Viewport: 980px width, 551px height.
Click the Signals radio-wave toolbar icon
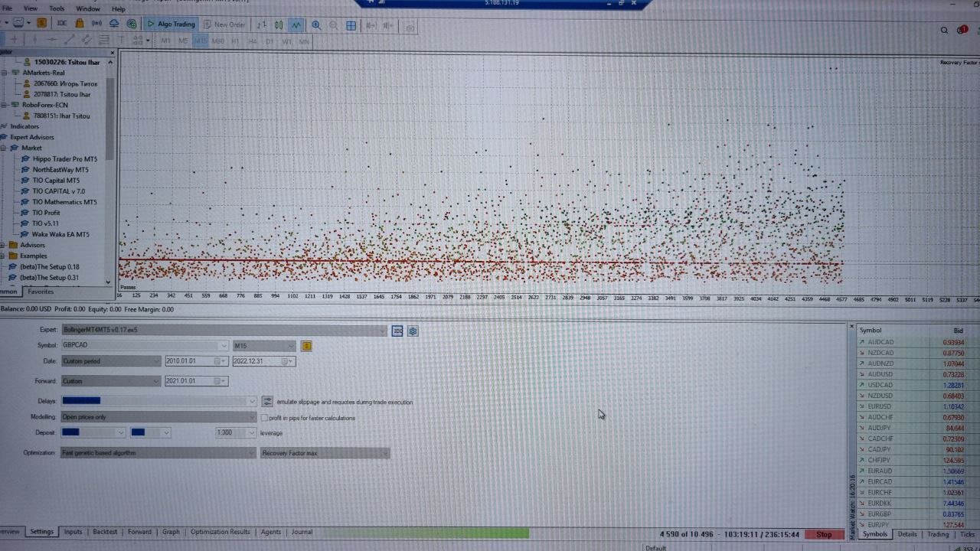(x=97, y=24)
